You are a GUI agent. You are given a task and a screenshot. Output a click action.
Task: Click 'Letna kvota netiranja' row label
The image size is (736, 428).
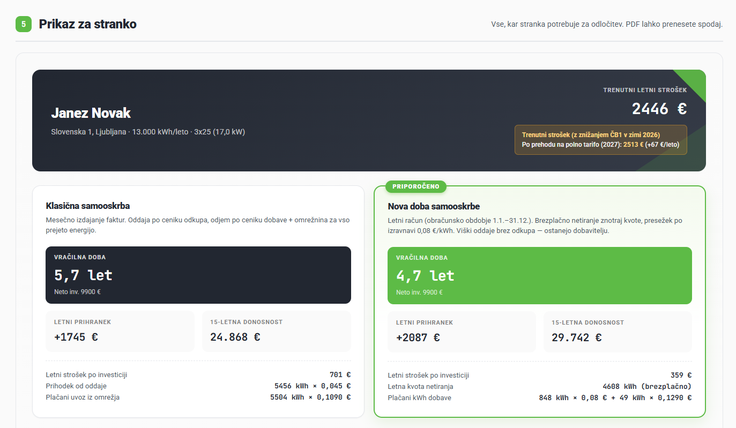coord(420,386)
